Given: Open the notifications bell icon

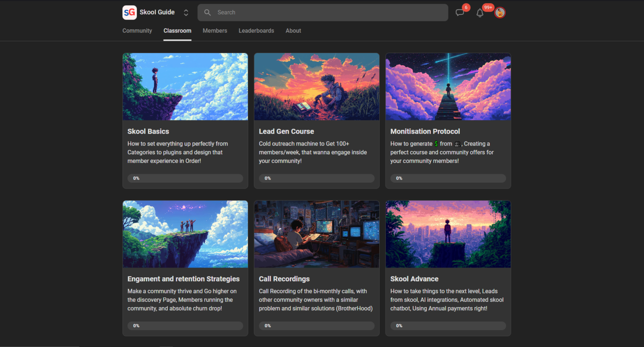Looking at the screenshot, I should [480, 13].
